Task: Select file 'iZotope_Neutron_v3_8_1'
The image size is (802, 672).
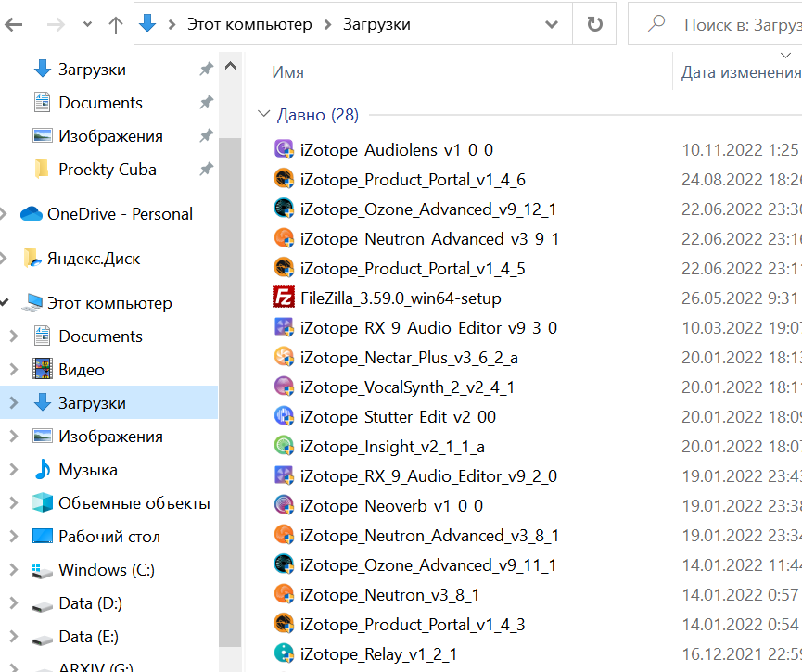Action: click(389, 595)
